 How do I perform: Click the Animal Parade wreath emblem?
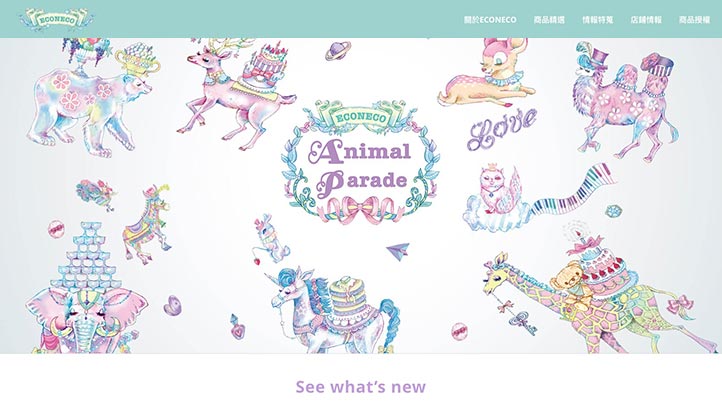click(361, 161)
